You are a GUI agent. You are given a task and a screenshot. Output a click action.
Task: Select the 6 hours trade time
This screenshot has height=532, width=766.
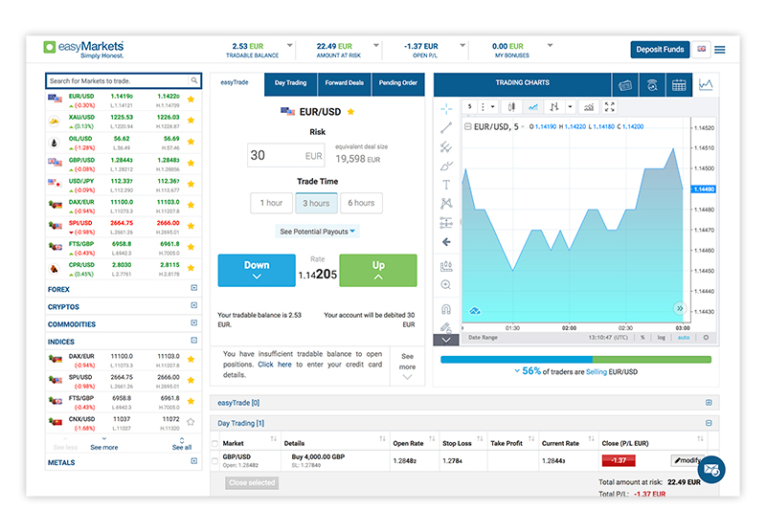361,203
